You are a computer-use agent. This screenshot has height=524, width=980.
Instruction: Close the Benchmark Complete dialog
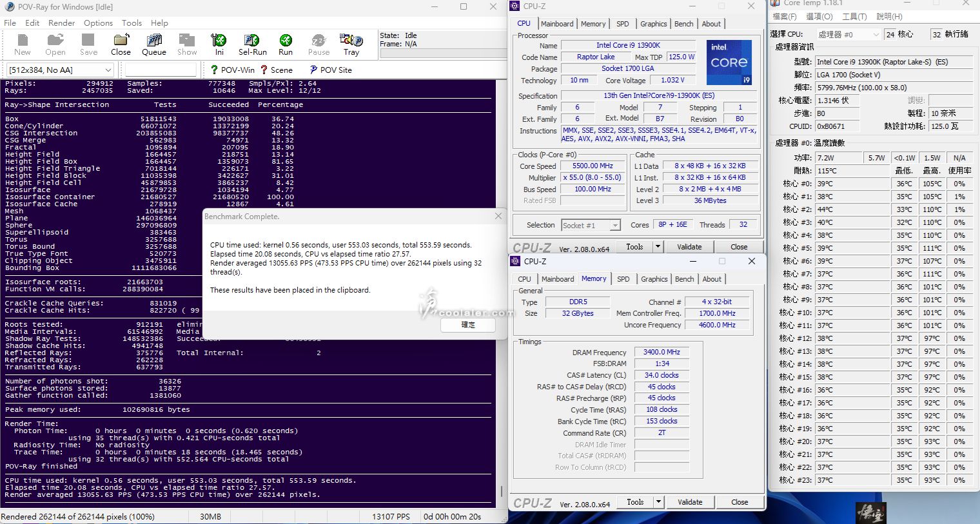coord(498,216)
